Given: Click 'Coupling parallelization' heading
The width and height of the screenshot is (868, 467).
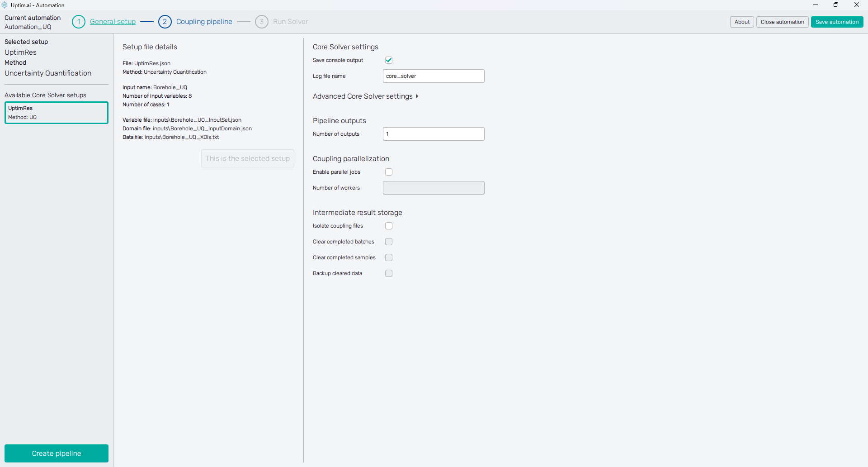Looking at the screenshot, I should tap(351, 159).
